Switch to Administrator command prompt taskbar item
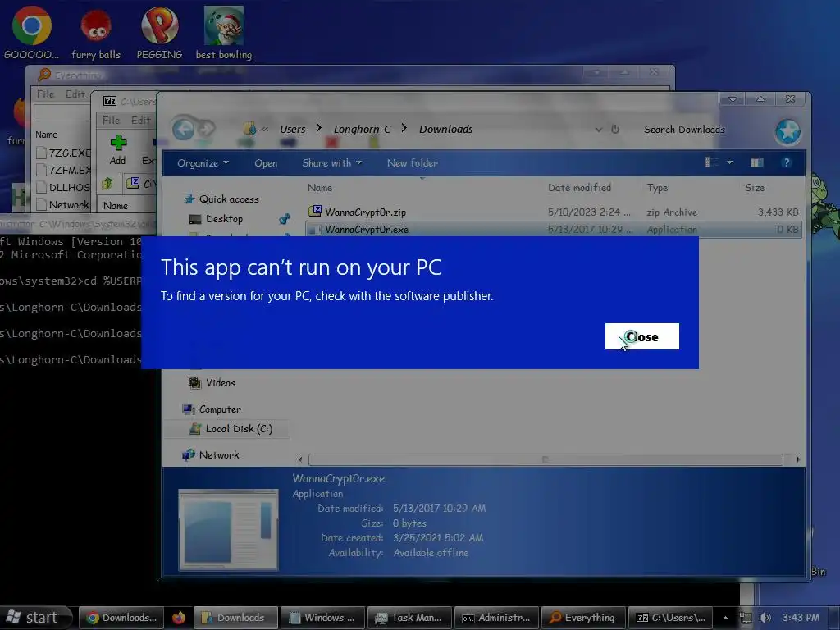The image size is (840, 630). 496,618
